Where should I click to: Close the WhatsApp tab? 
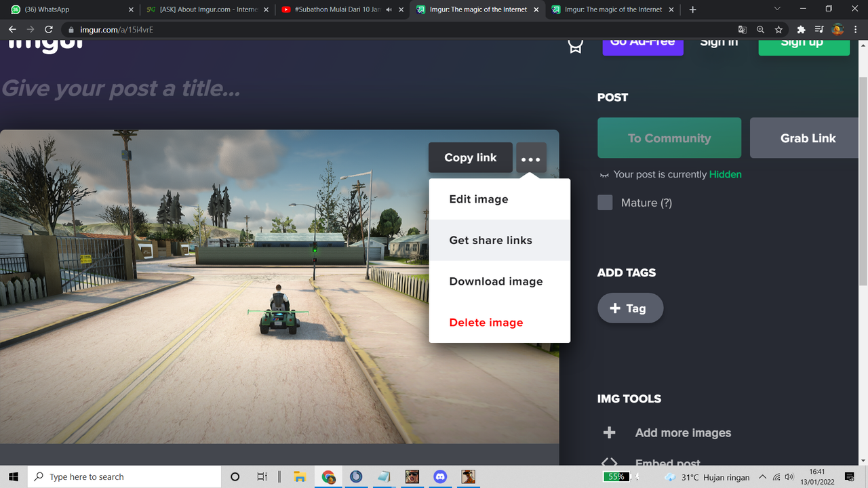132,9
